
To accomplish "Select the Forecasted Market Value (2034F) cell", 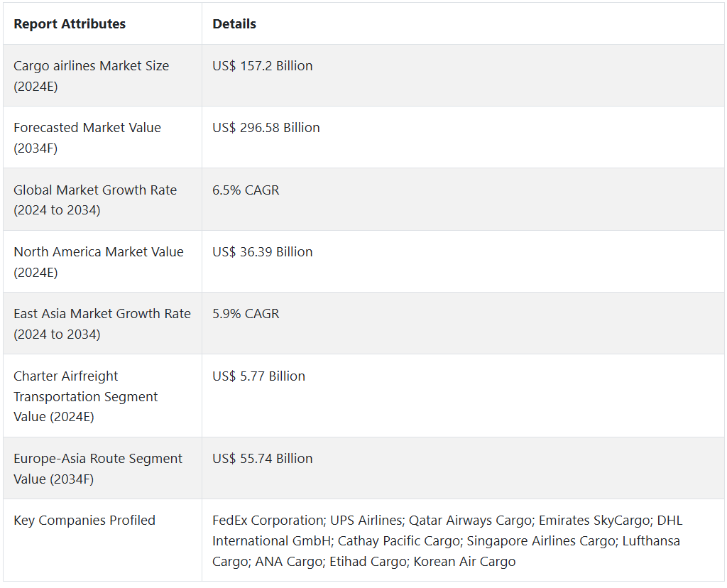I will coord(87,137).
